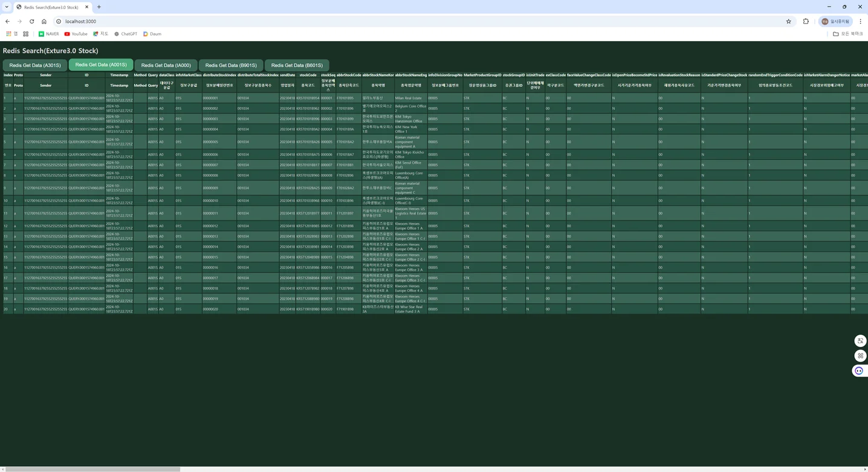
Task: Click the horizontal scrollbar thumb at the bottom
Action: tap(92, 469)
